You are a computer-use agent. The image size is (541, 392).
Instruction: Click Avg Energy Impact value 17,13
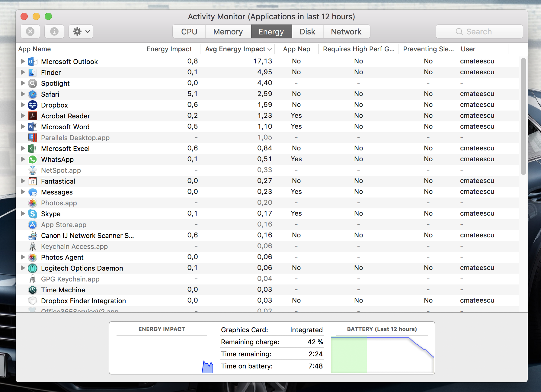pyautogui.click(x=263, y=61)
